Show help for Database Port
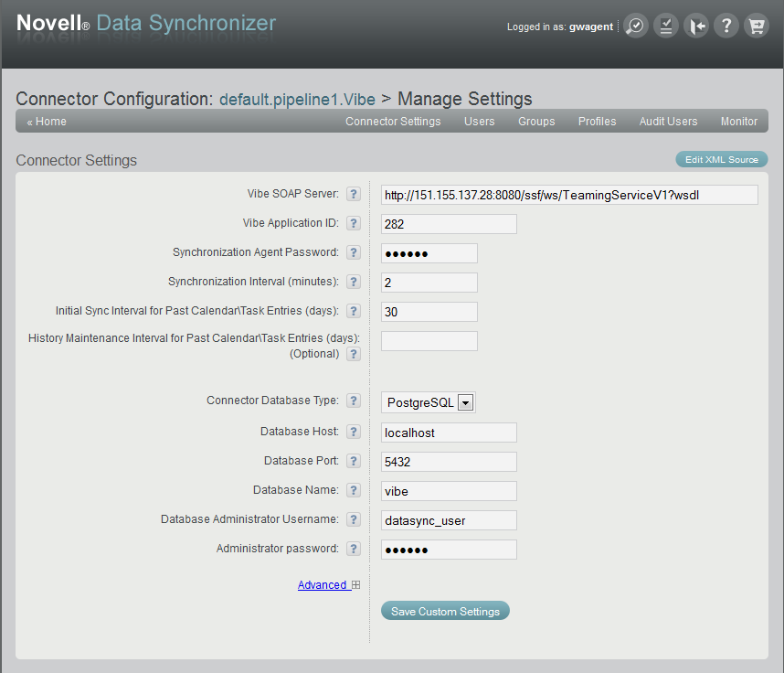Screen dimensions: 784x673 354,460
